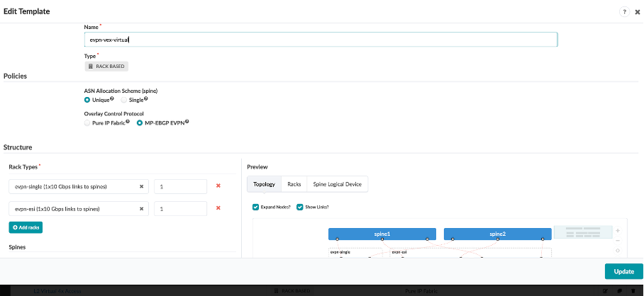Delete the evpn-esi rack type row

[218, 208]
